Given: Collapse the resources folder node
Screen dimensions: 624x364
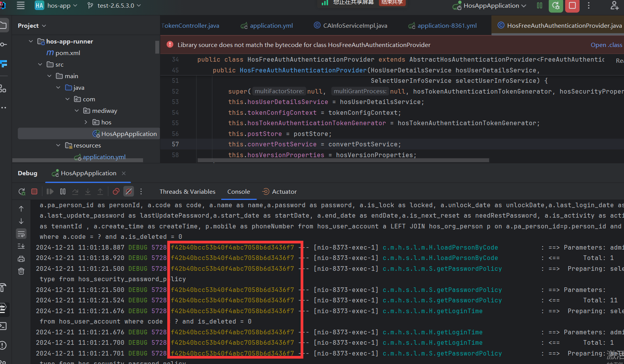Looking at the screenshot, I should 58,145.
